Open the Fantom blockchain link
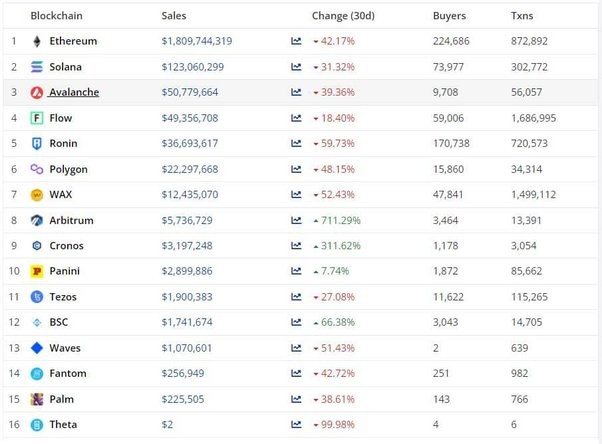This screenshot has width=602, height=444. pos(68,373)
